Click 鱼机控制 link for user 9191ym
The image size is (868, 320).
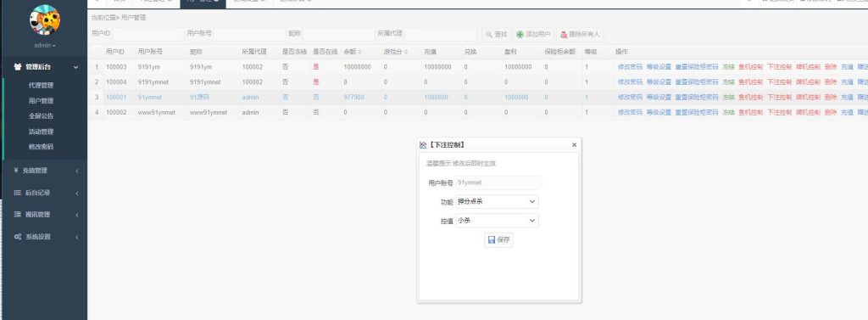coord(751,67)
